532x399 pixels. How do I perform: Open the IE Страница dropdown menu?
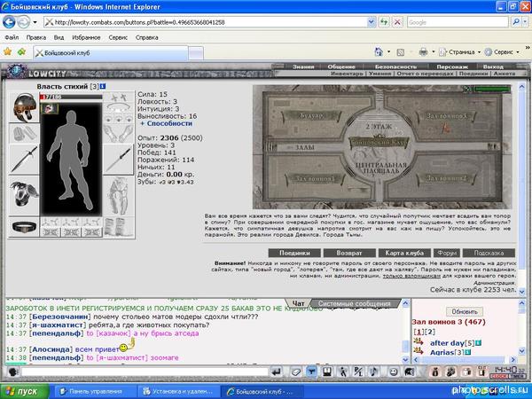click(x=460, y=52)
